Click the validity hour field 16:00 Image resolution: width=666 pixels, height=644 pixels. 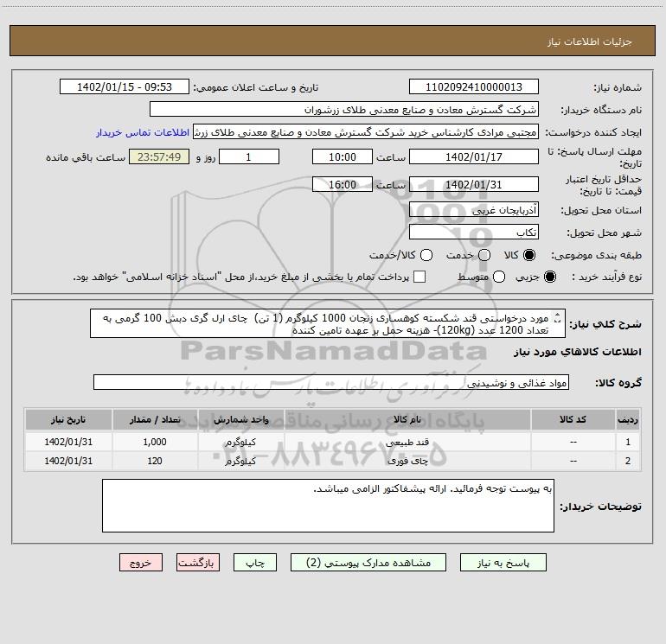point(343,185)
